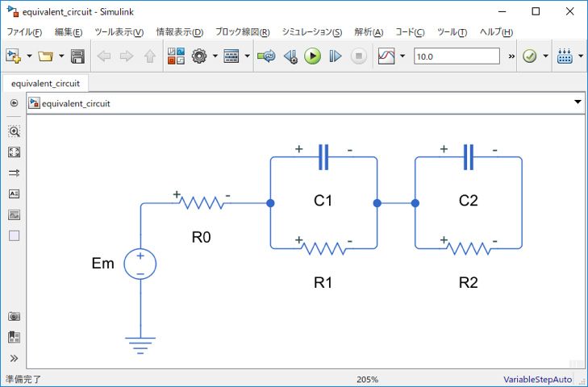The height and width of the screenshot is (387, 588).
Task: Click the Save model icon
Action: pos(77,56)
